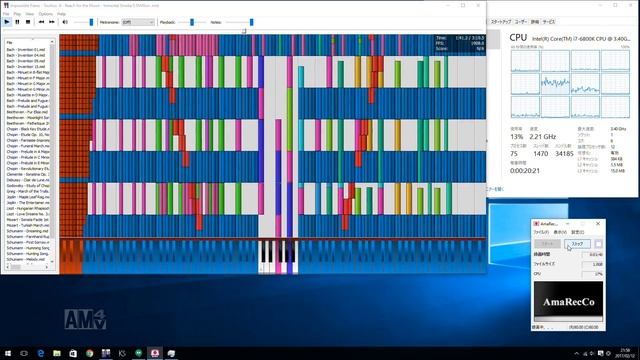Click the Piano From Above title bar icon
The image size is (640, 360).
click(x=6, y=5)
